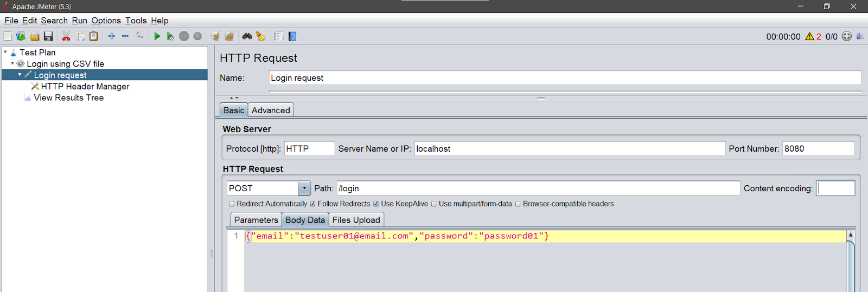Paste element using clipboard icon
Image resolution: width=868 pixels, height=292 pixels.
[94, 36]
